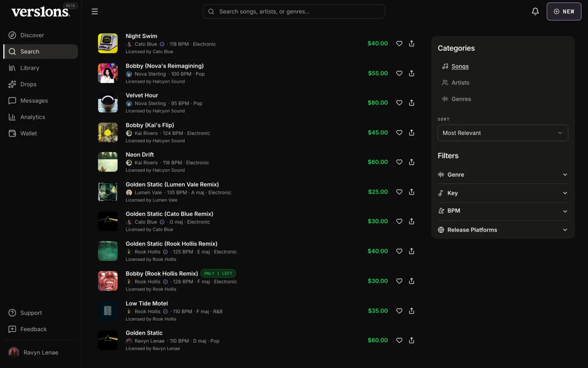This screenshot has width=588, height=368.
Task: Share Golden Static (Lumen Vale Remix)
Action: [412, 192]
